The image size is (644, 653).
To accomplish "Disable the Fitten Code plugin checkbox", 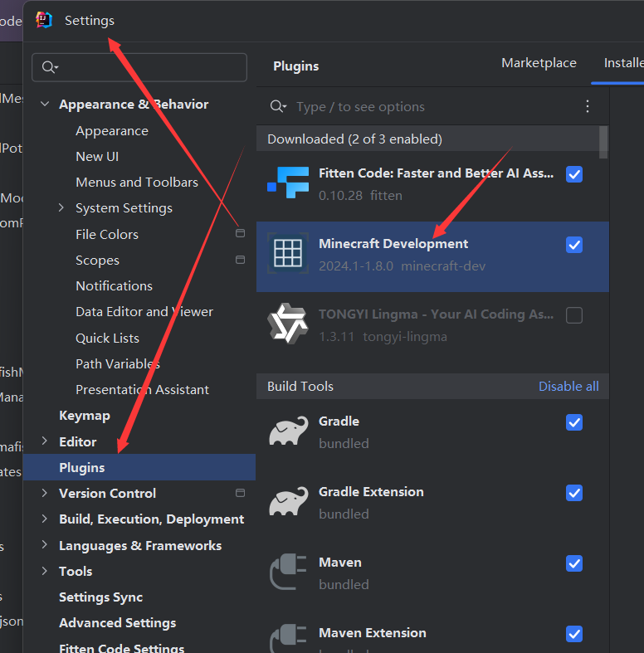I will 574,174.
